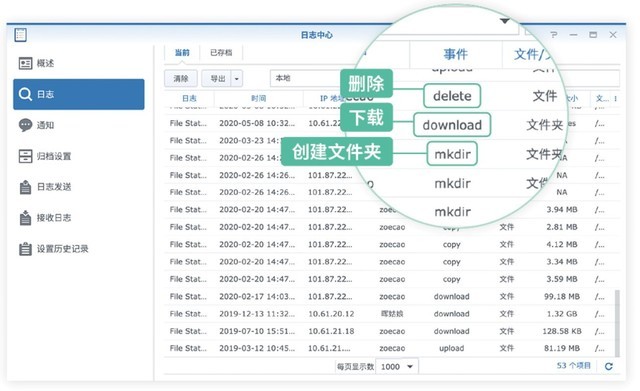The width and height of the screenshot is (640, 391).
Task: Select the 日志 search icon in sidebar
Action: click(25, 94)
